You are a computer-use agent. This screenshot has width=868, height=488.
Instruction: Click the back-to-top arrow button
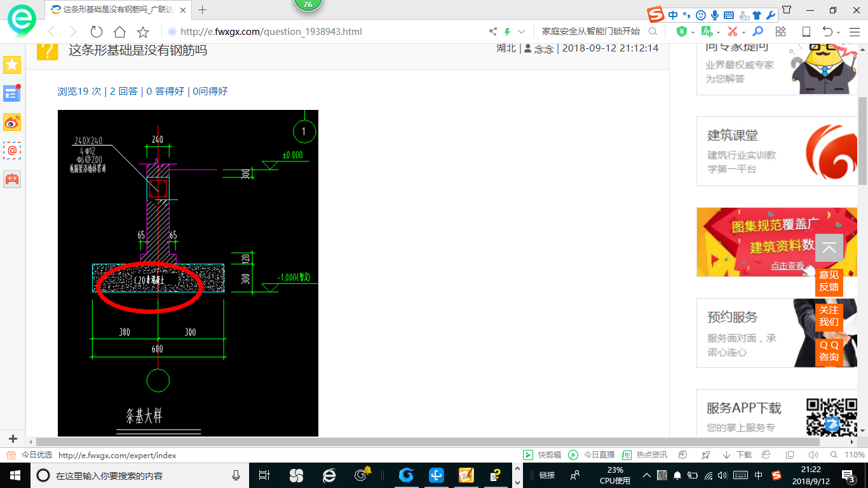coord(829,248)
